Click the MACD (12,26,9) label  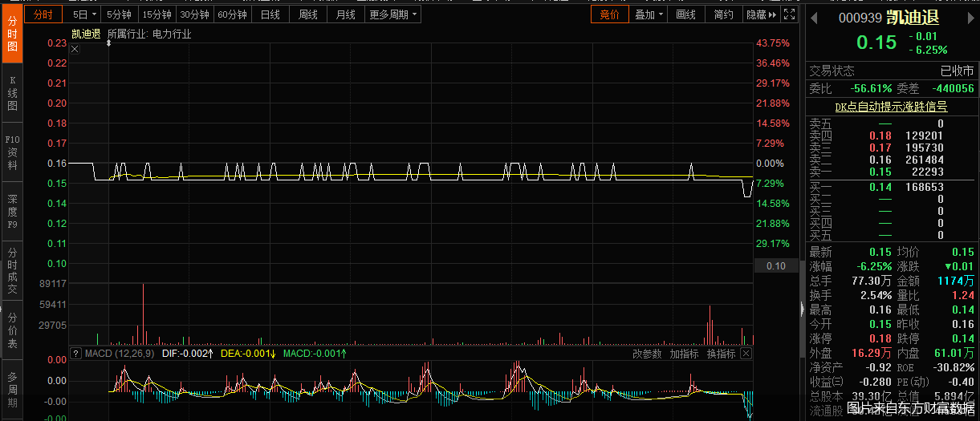coord(120,354)
